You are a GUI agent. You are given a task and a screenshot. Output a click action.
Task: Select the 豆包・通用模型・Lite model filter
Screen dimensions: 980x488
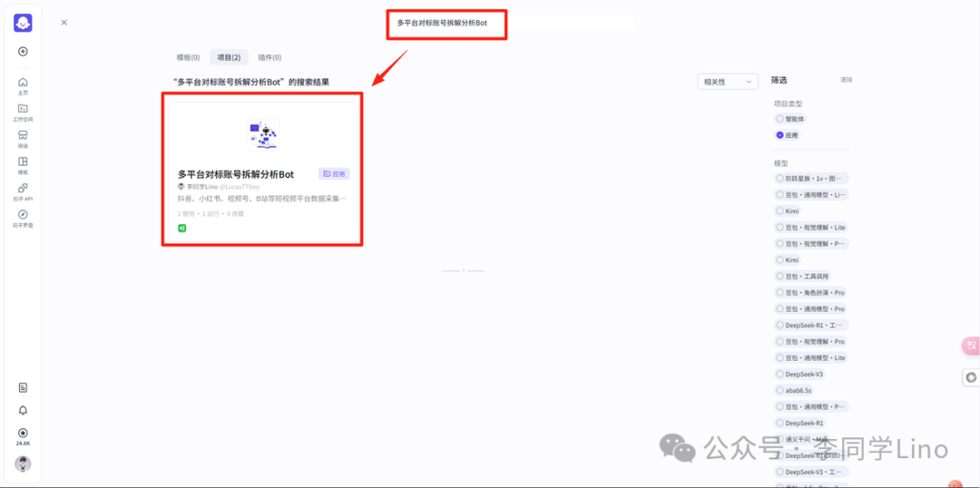click(811, 358)
